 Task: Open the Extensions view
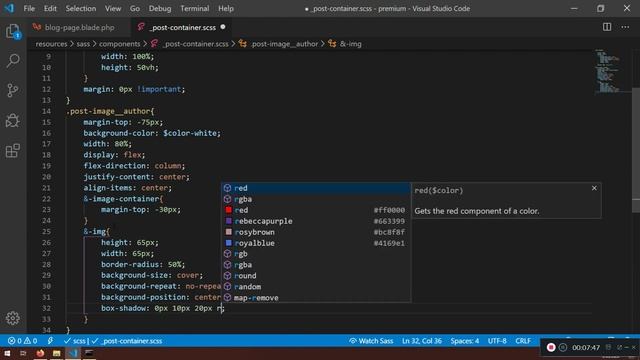13,151
